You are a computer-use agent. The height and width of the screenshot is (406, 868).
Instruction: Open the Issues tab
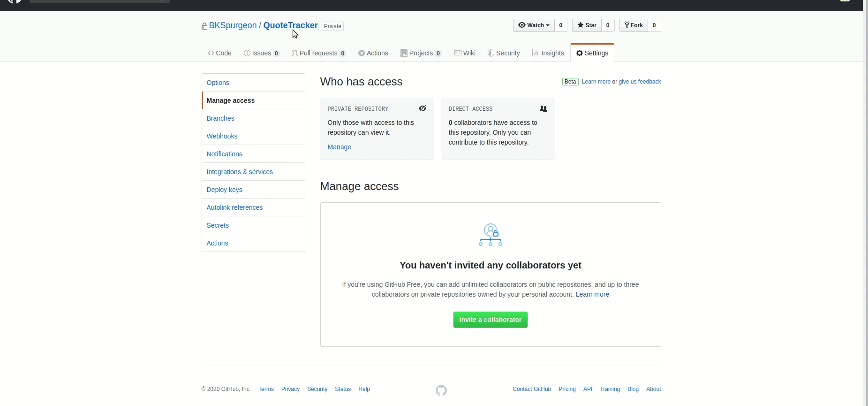(262, 53)
